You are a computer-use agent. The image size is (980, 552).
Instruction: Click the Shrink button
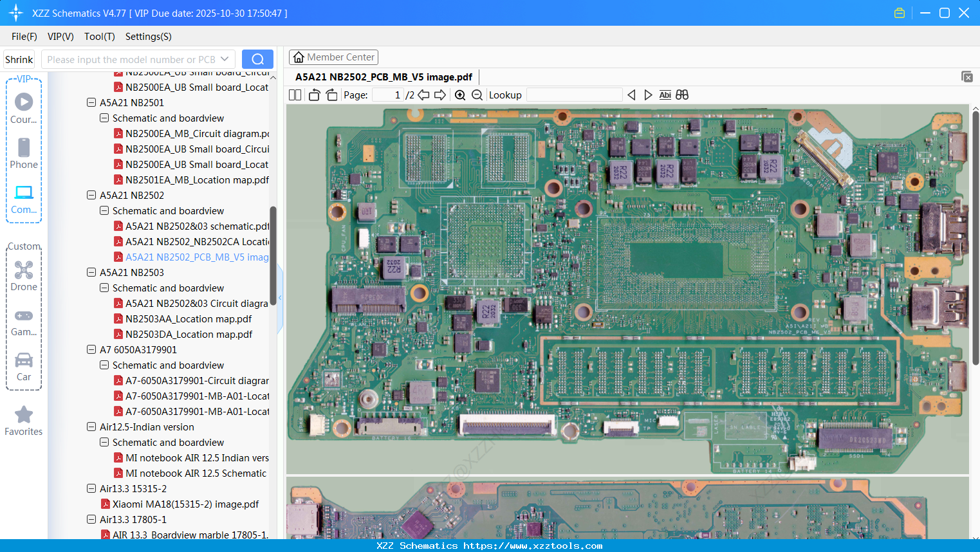pos(19,59)
